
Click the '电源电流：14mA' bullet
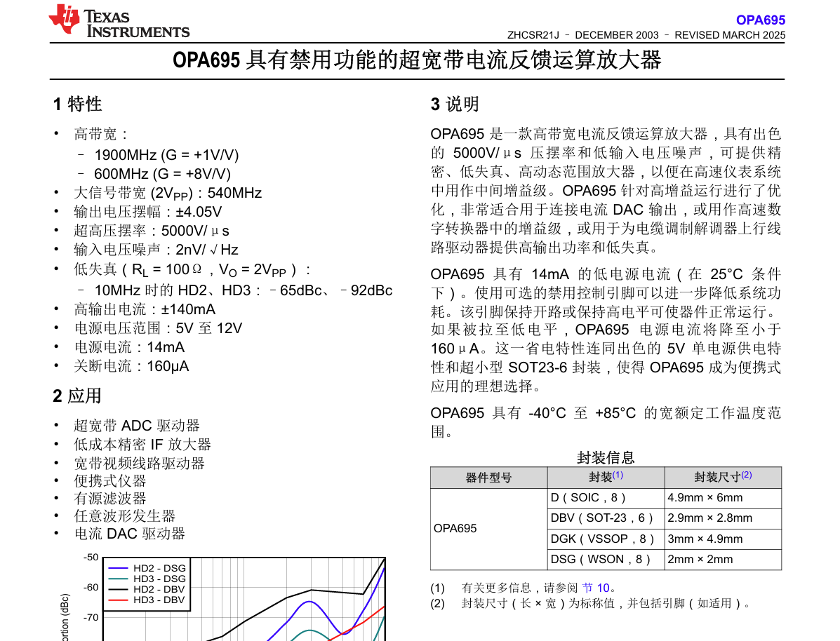coord(129,347)
